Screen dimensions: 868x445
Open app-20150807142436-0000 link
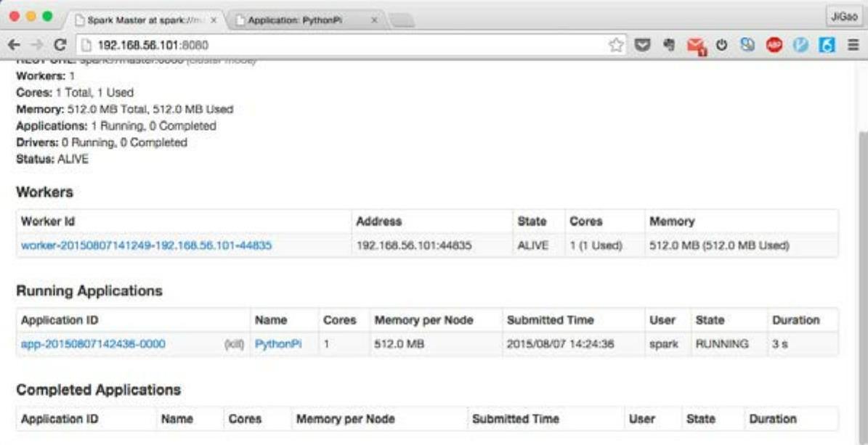(x=93, y=343)
